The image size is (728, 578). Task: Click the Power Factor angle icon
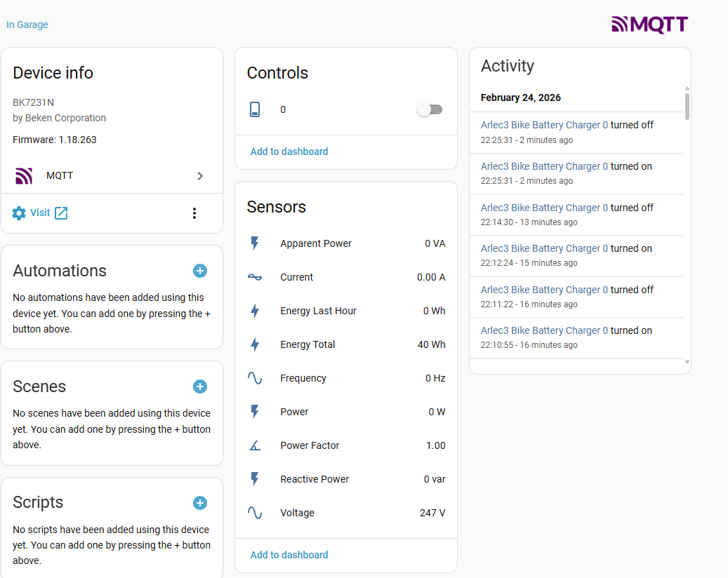click(x=255, y=445)
